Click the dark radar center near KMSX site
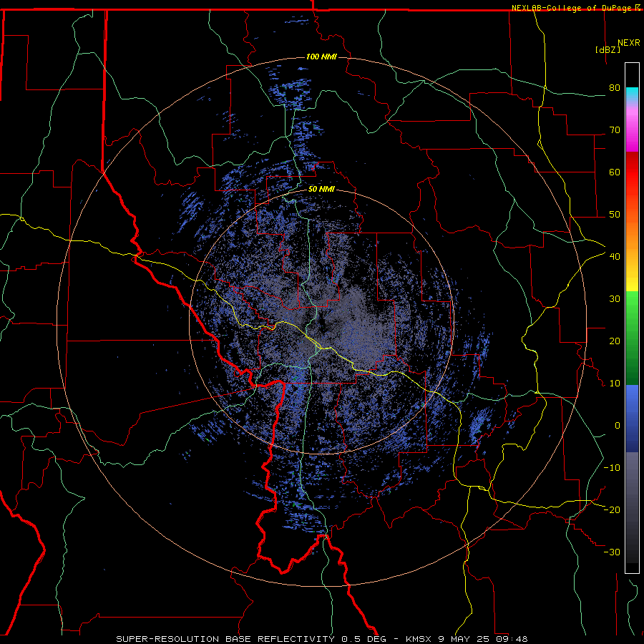The image size is (644, 644). 321,323
